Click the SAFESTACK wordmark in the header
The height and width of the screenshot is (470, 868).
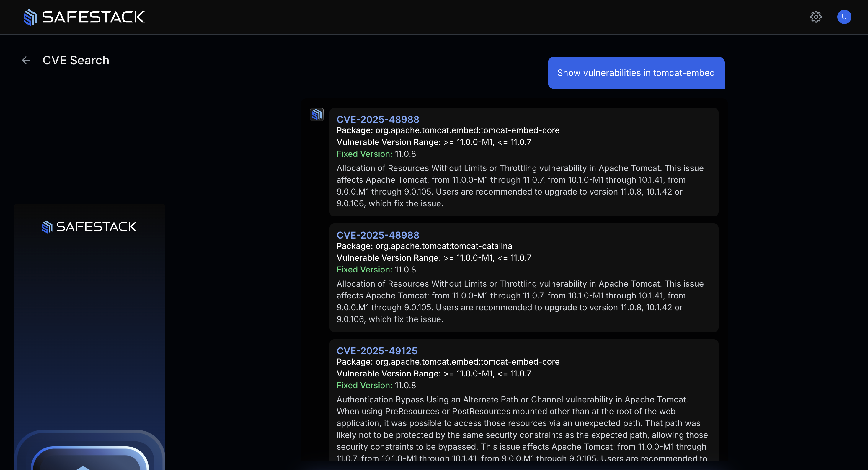(x=93, y=17)
